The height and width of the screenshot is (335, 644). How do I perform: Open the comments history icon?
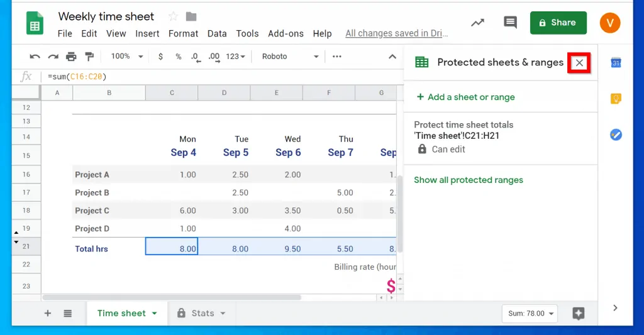510,23
